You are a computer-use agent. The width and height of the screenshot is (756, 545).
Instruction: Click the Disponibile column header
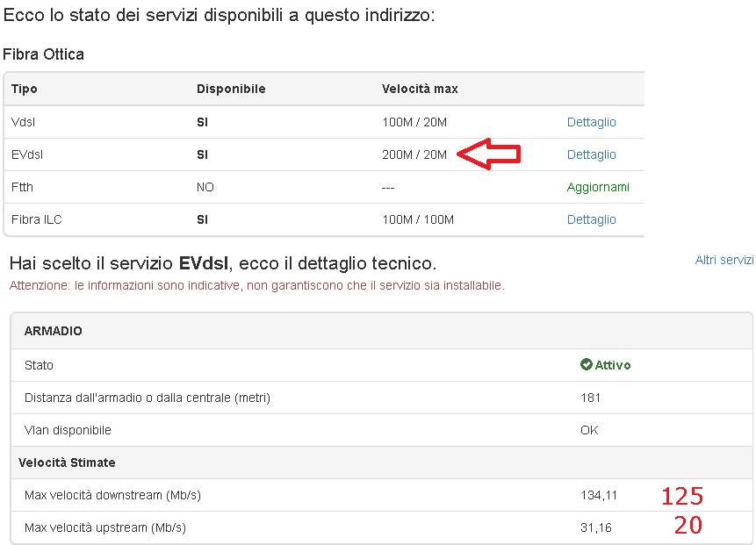point(231,90)
